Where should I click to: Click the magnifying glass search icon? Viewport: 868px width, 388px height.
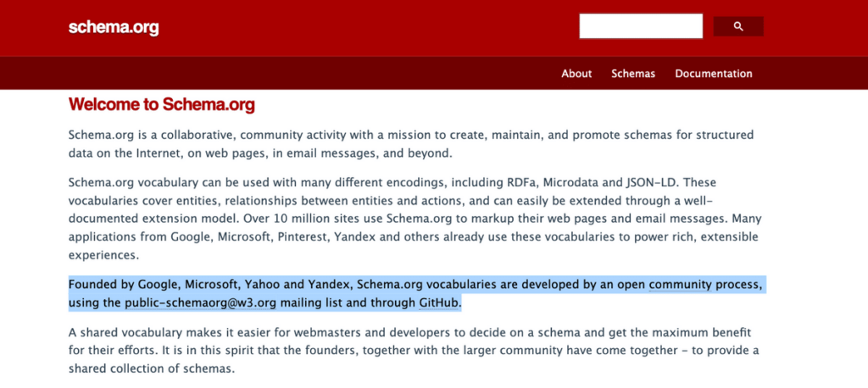click(x=738, y=26)
